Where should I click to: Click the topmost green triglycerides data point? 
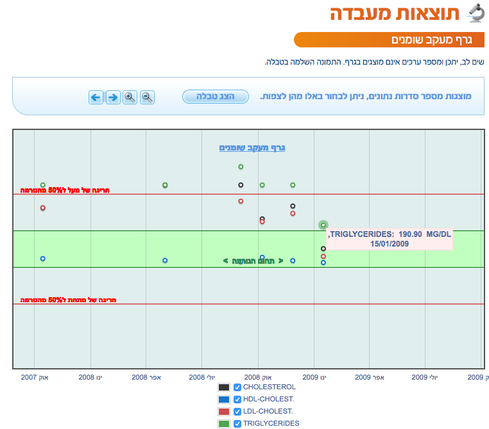coord(241,167)
